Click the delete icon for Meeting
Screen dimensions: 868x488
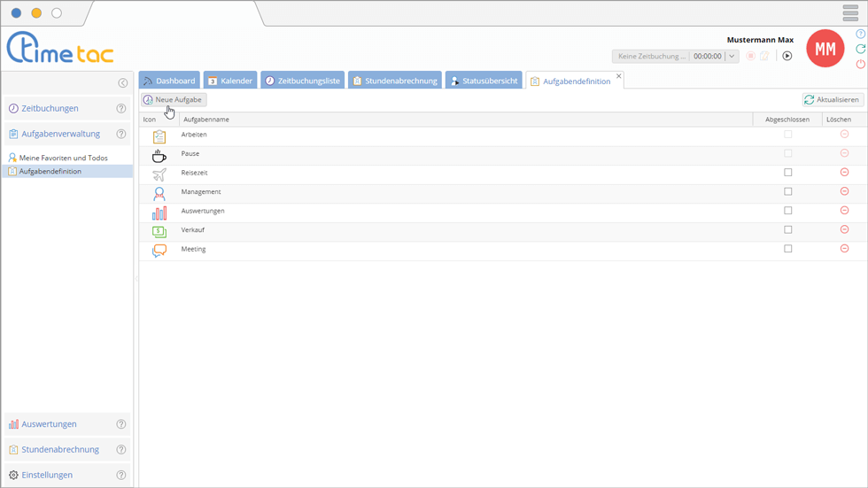tap(844, 249)
